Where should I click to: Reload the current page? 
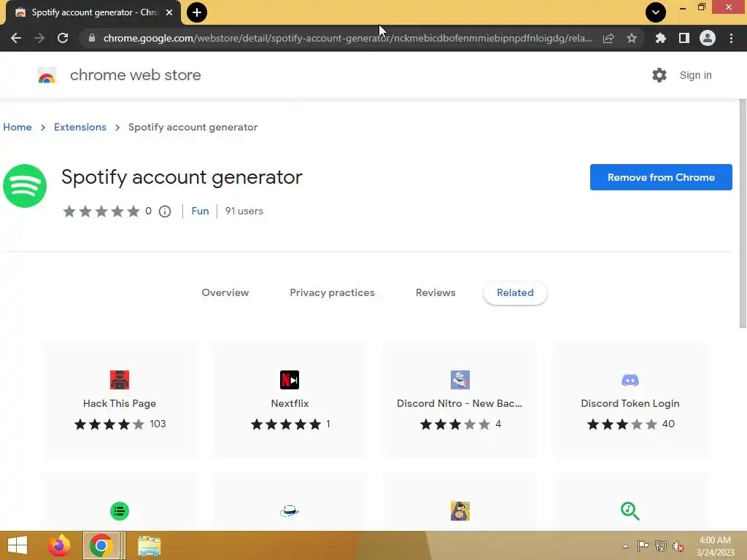click(63, 38)
